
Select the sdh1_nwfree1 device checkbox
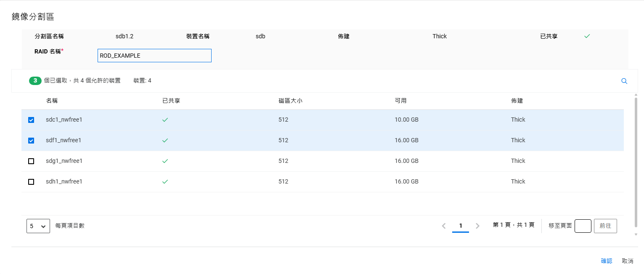31,182
